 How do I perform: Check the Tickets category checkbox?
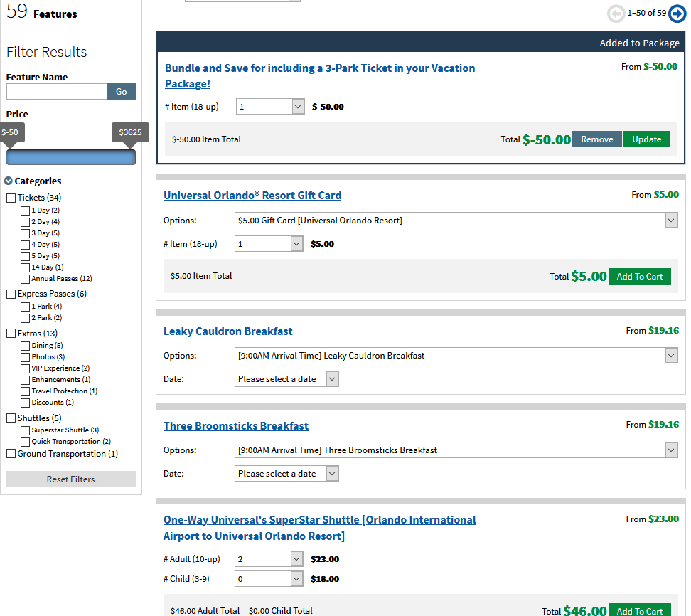point(11,198)
